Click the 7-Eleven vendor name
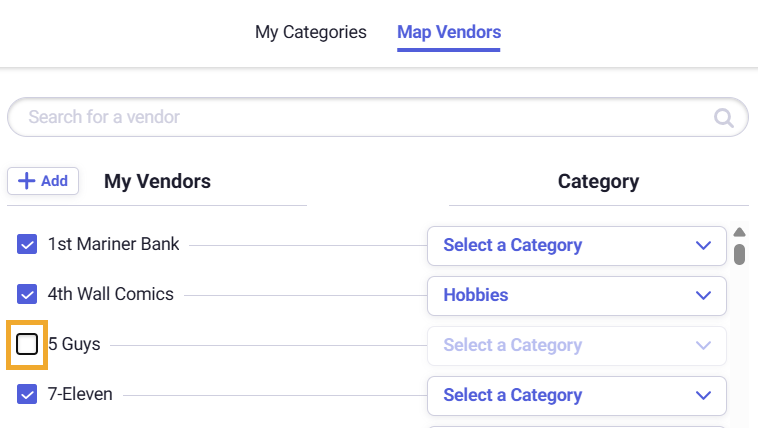 (x=80, y=395)
